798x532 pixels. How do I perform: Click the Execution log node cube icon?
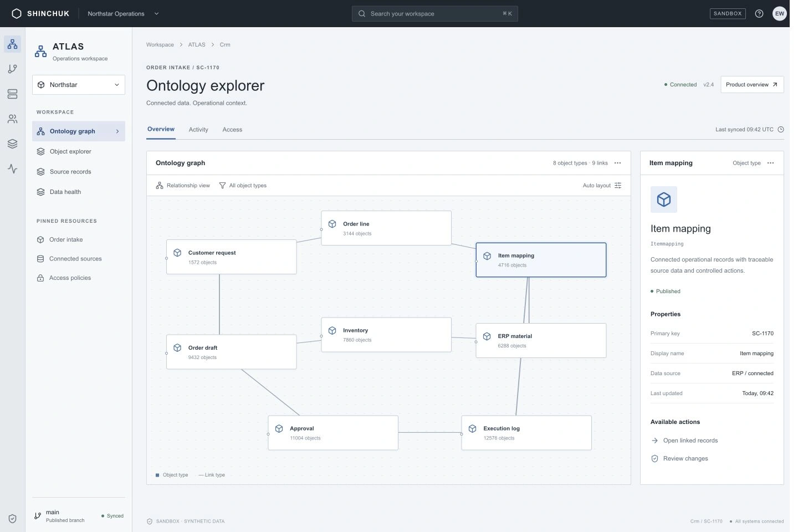tap(473, 428)
